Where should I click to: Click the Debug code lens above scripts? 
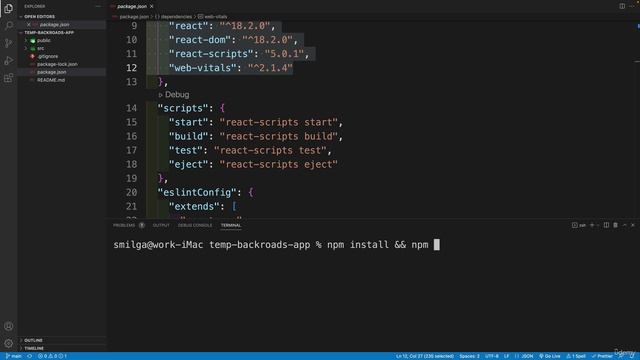(174, 95)
